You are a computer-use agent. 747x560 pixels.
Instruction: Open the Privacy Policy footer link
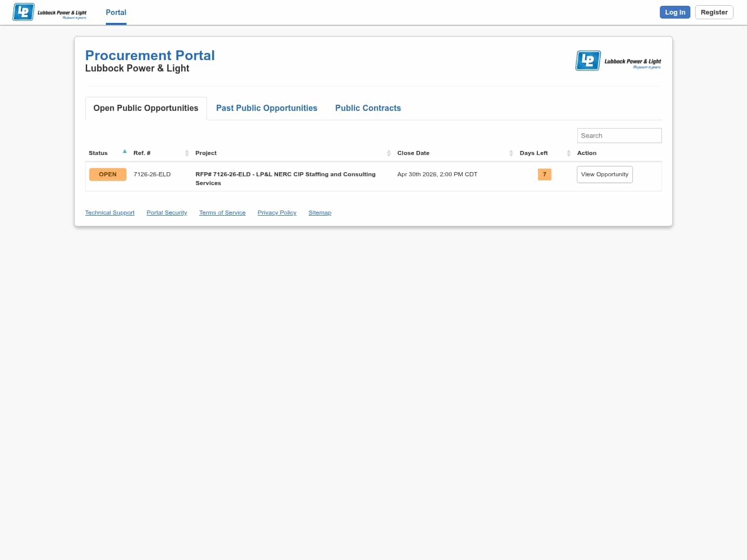(x=276, y=213)
